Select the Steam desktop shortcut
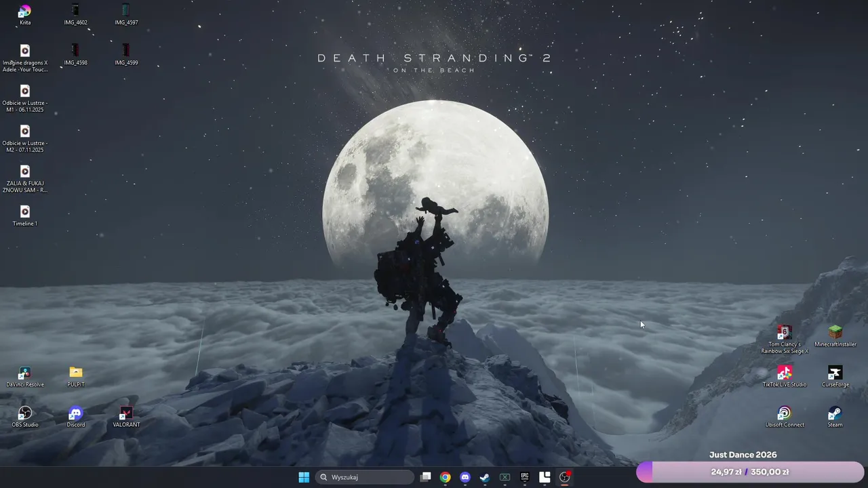 pyautogui.click(x=835, y=417)
